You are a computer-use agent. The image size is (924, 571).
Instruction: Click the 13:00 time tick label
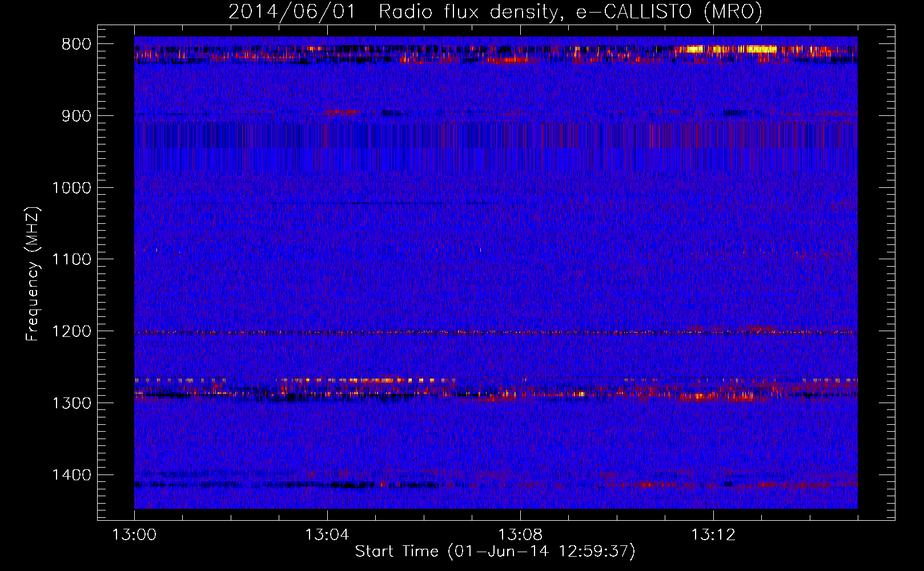tap(134, 535)
